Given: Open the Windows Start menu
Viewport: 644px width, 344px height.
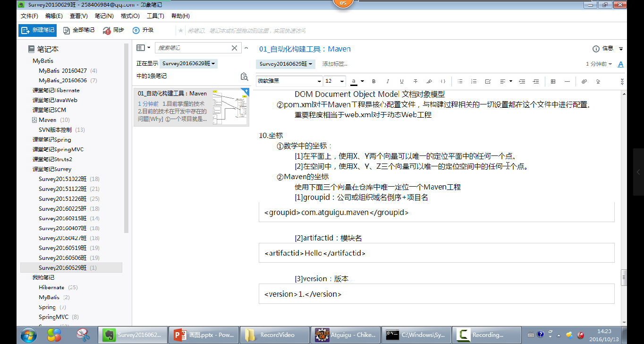Looking at the screenshot, I should [x=28, y=335].
